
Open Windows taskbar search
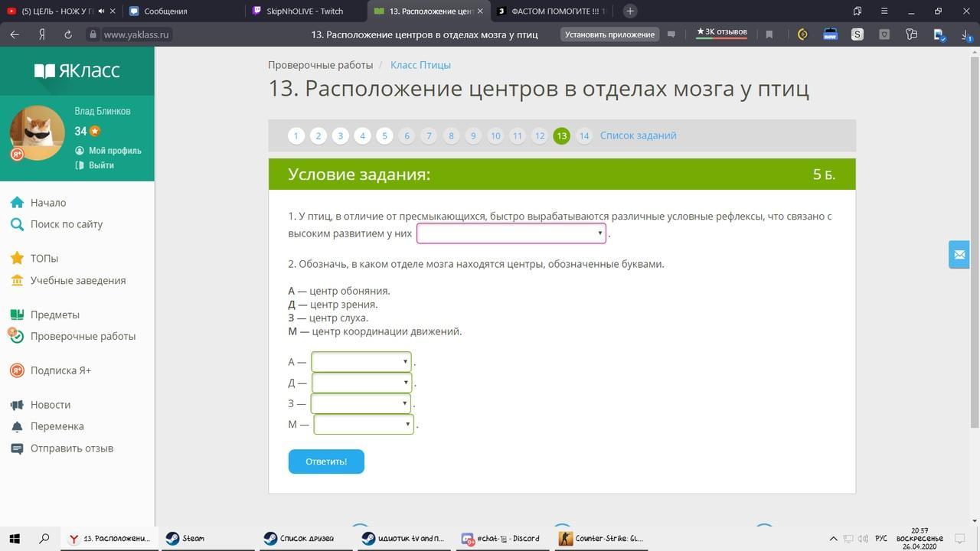tap(44, 538)
